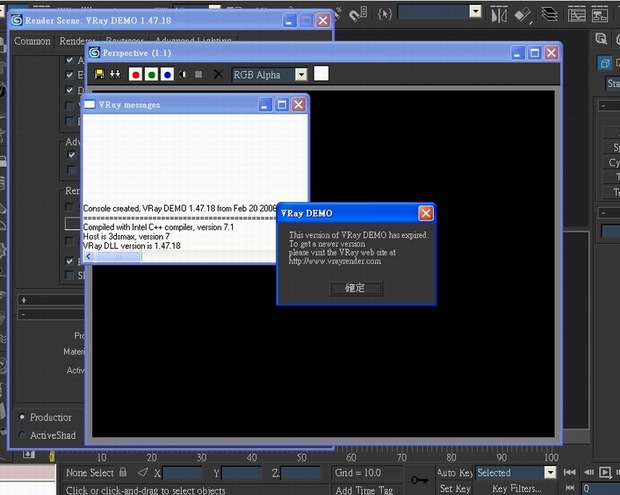Screen dimensions: 620x495
Task: Open white color swatch in frame buffer
Action: [x=321, y=74]
